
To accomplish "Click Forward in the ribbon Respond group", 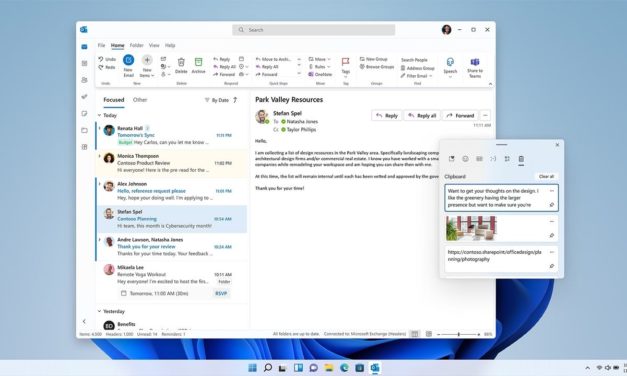I will [224, 74].
